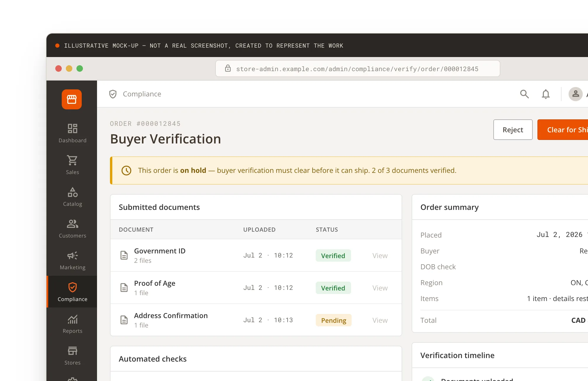588x381 pixels.
Task: Click the 'Submitted documents' heading
Action: 159,207
